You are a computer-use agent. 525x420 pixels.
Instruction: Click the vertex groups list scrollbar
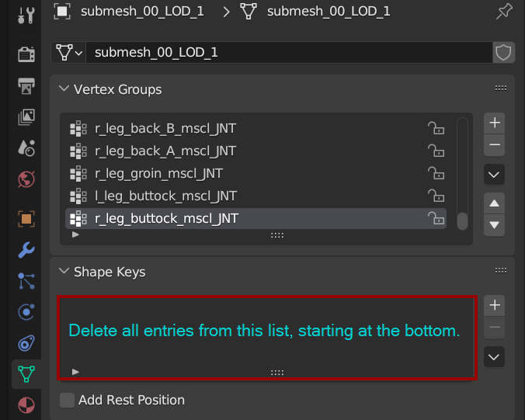click(x=462, y=220)
